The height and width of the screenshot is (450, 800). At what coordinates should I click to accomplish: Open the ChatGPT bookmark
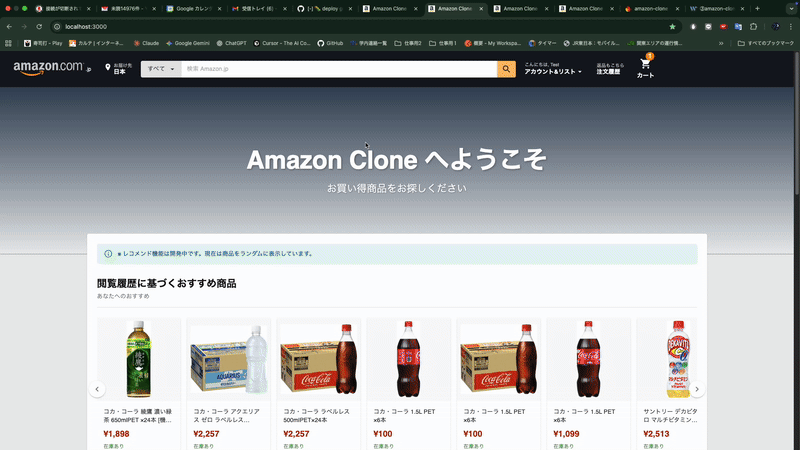point(232,43)
